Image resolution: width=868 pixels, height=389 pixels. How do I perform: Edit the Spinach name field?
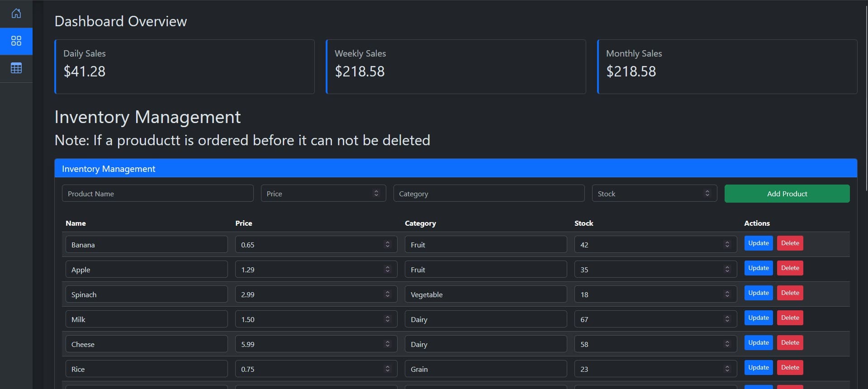146,294
